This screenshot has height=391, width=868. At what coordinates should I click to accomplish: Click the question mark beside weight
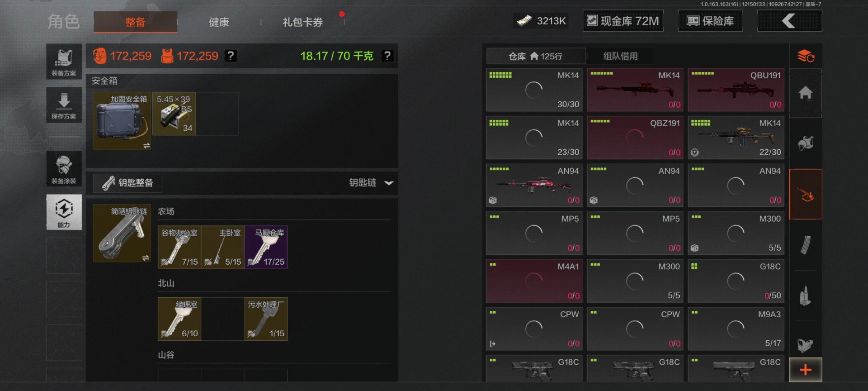tap(387, 56)
